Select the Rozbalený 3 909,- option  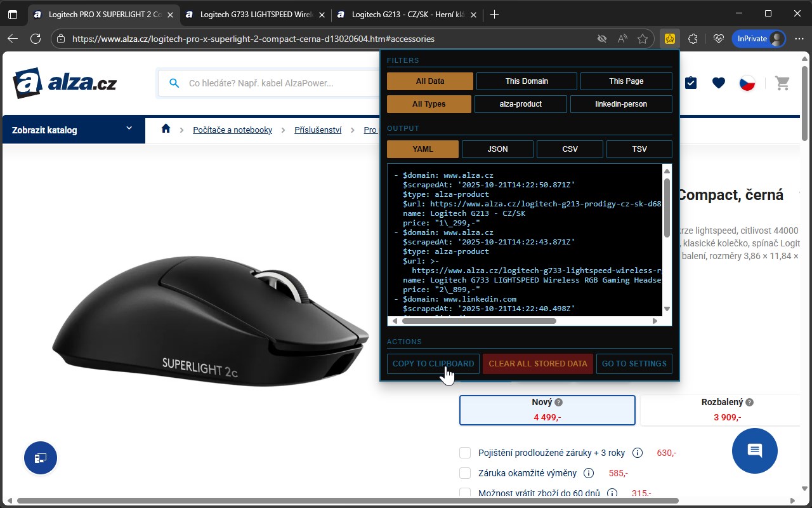point(722,410)
